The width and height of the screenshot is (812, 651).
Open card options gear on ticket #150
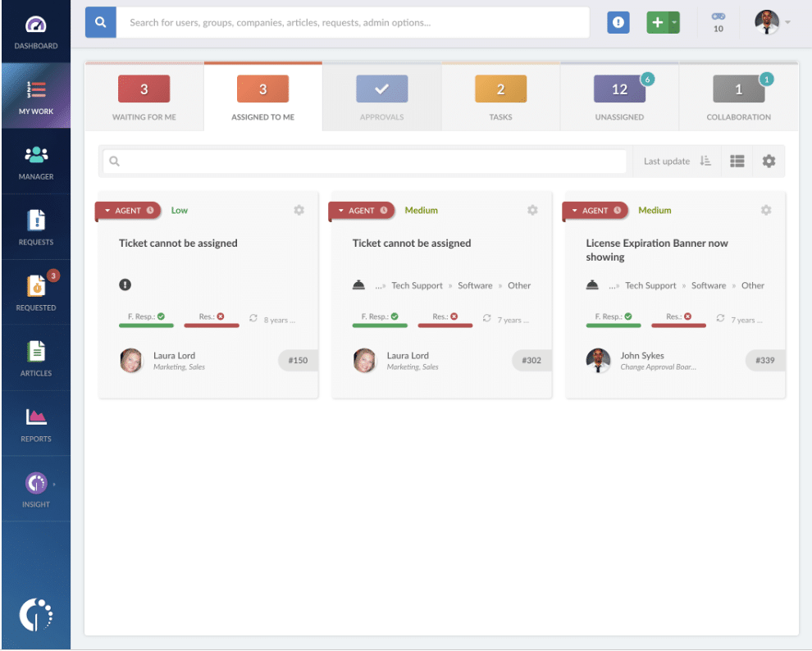pyautogui.click(x=299, y=210)
